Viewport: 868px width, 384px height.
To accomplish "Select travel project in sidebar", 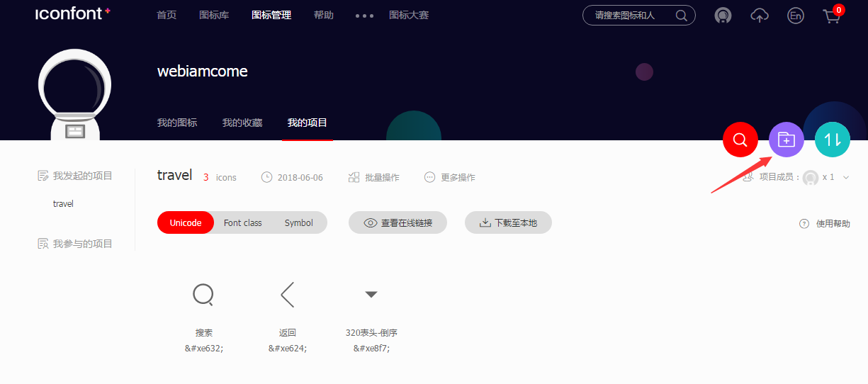I will coord(63,204).
